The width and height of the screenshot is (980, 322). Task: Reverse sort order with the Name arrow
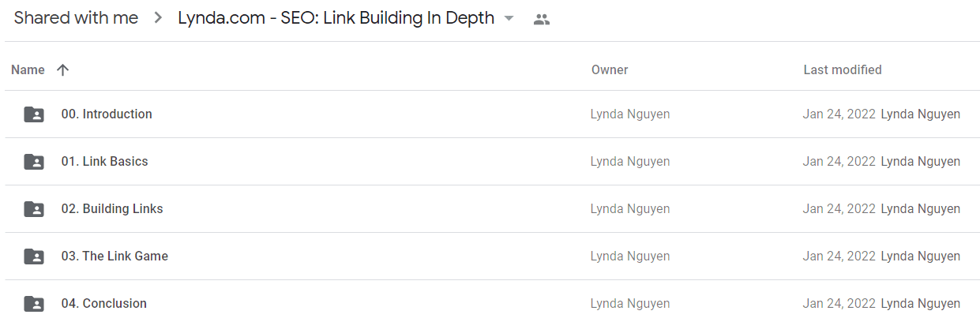click(63, 69)
